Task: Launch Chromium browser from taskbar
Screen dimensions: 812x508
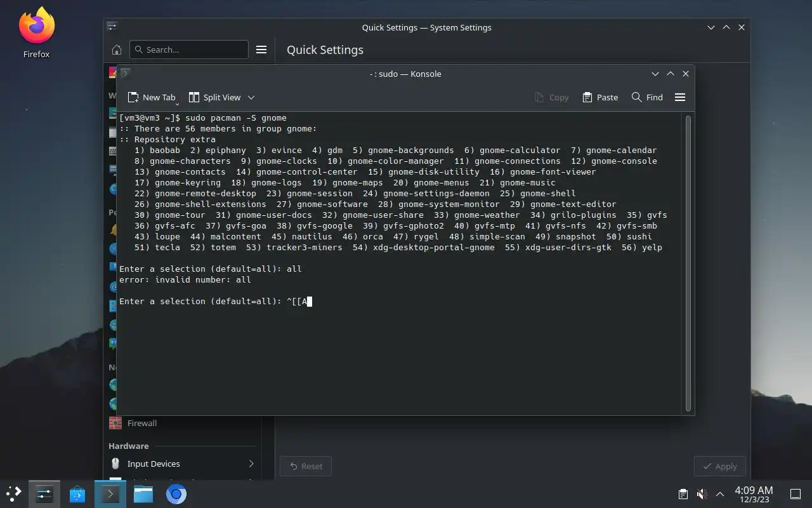Action: (176, 493)
